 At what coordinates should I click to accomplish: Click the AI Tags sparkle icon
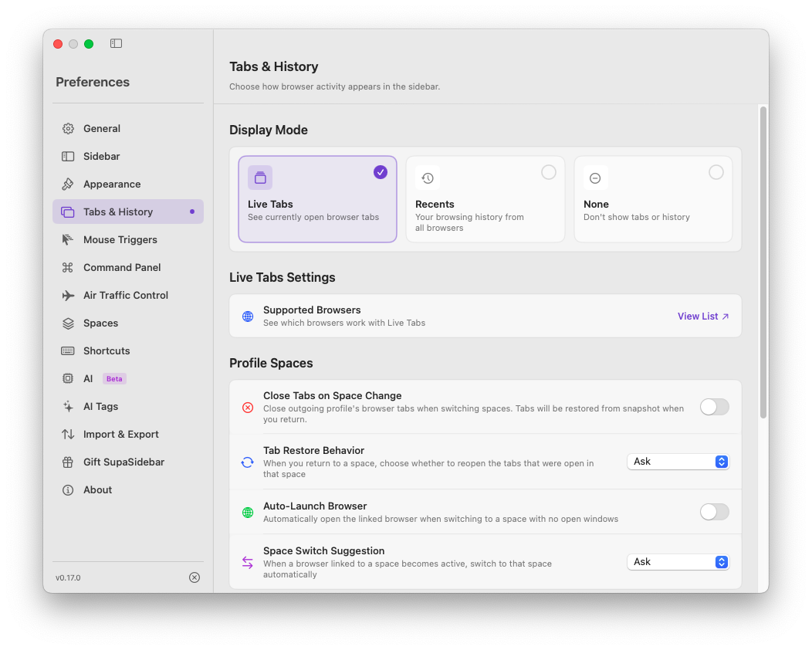[68, 407]
